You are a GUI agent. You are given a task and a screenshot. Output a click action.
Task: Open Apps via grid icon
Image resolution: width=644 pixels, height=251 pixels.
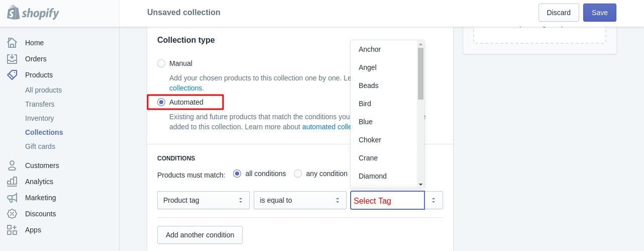tap(12, 230)
